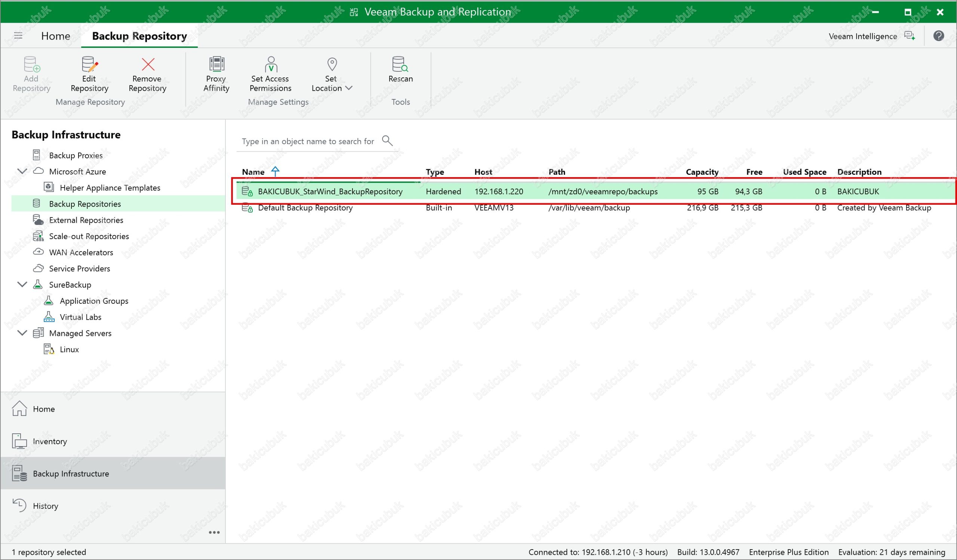Screen dimensions: 957x560
Task: Open the Home navigation view
Action: pyautogui.click(x=113, y=409)
